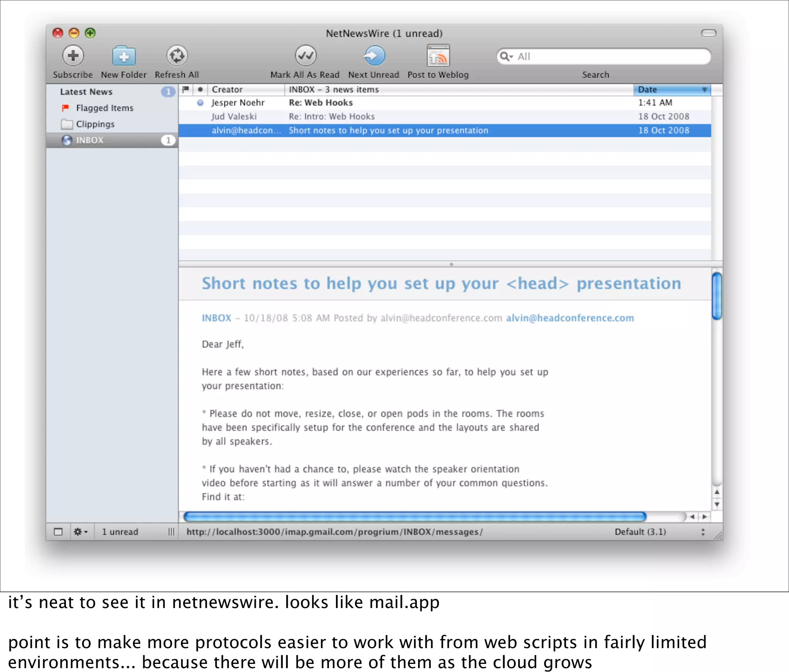This screenshot has height=672, width=789.
Task: Select the Clippings folder
Action: [x=95, y=124]
